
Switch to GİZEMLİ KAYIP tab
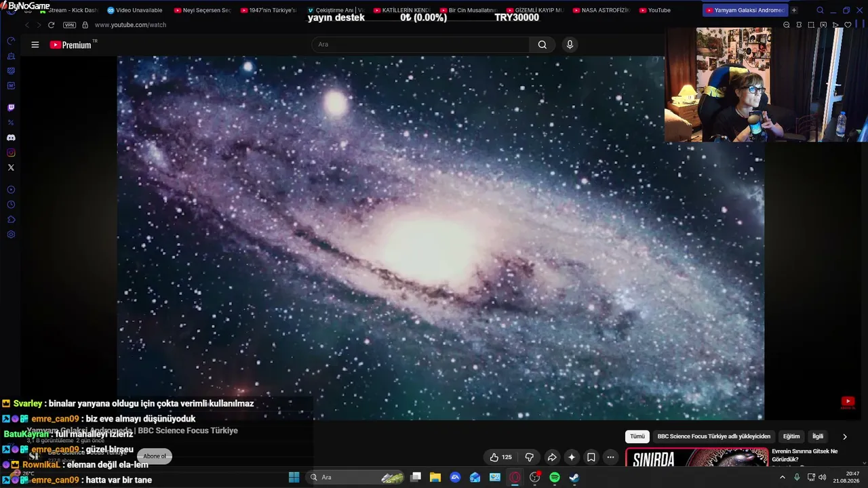pyautogui.click(x=534, y=10)
